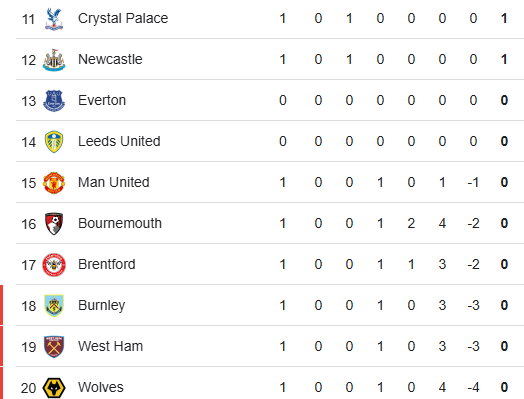Viewport: 524px width, 399px height.
Task: Click the Newcastle club crest
Action: 54,60
